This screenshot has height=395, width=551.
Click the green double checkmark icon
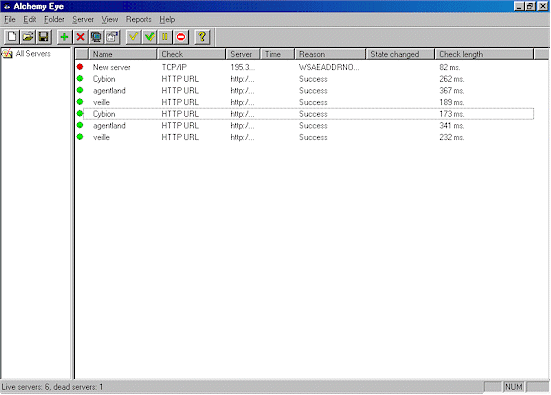tap(150, 37)
